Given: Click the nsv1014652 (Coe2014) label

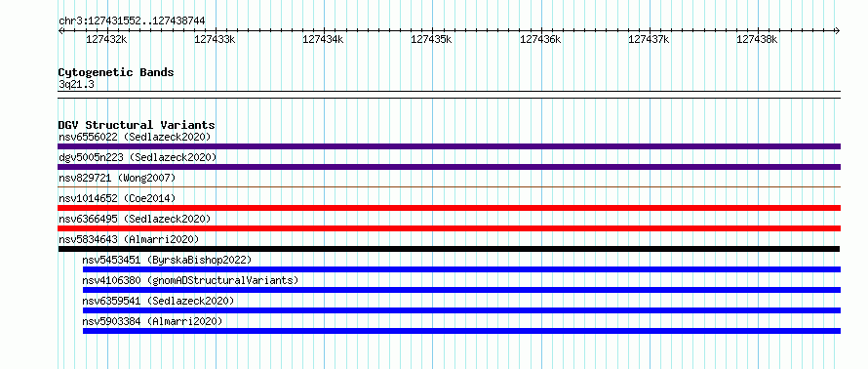Looking at the screenshot, I should pyautogui.click(x=117, y=198).
